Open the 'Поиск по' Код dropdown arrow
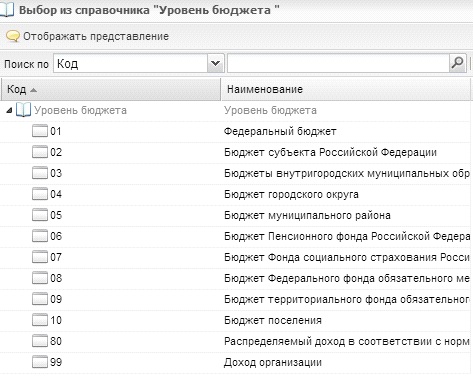 (x=215, y=63)
